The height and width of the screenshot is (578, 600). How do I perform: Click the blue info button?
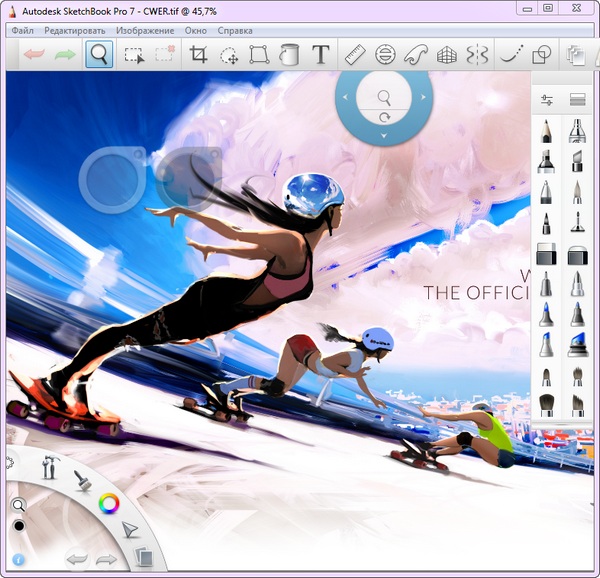click(18, 560)
